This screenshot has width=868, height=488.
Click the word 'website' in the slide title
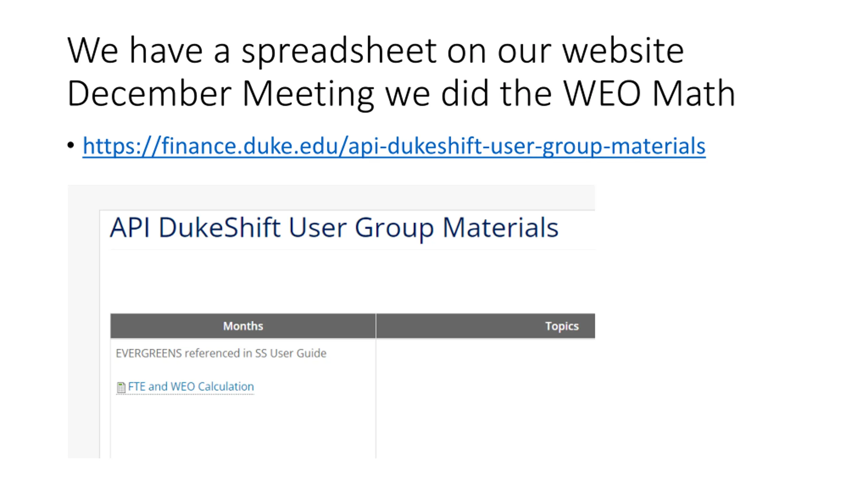pos(623,51)
